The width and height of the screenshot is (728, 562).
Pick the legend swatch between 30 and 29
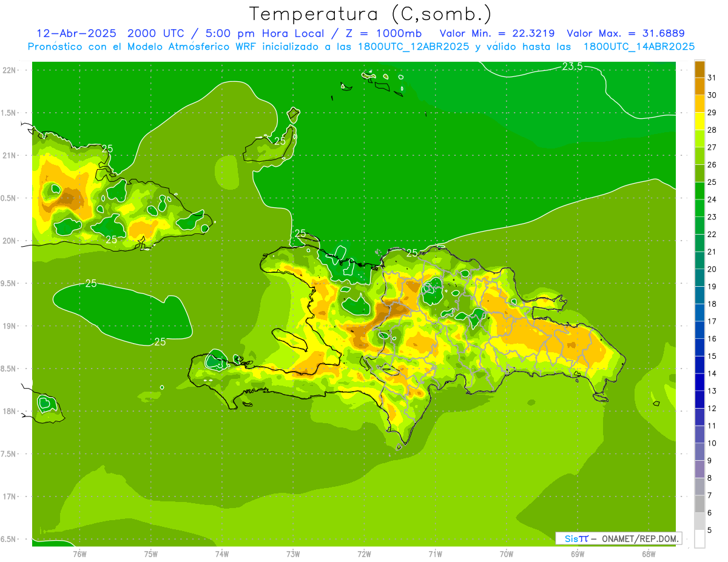(699, 104)
